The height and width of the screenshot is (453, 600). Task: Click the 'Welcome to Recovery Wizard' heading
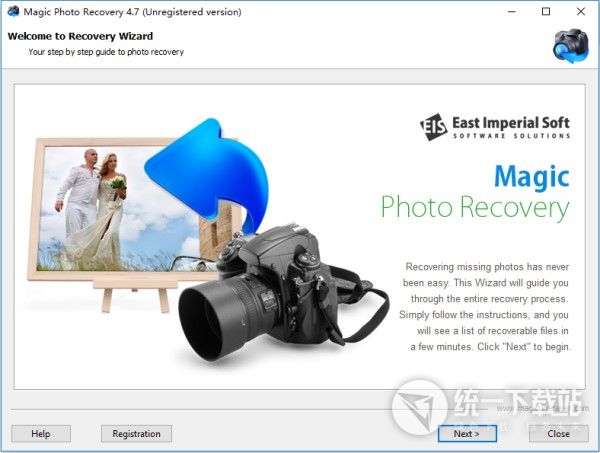coord(80,36)
